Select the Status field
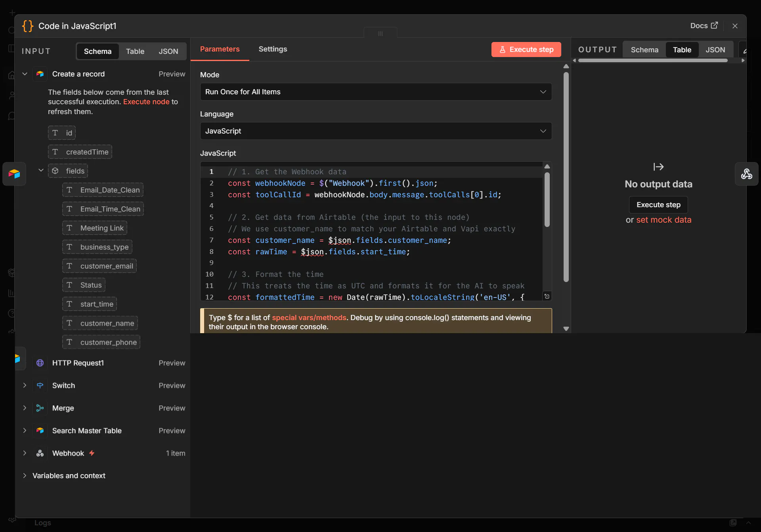Screen dimensions: 761x532 [x=84, y=285]
